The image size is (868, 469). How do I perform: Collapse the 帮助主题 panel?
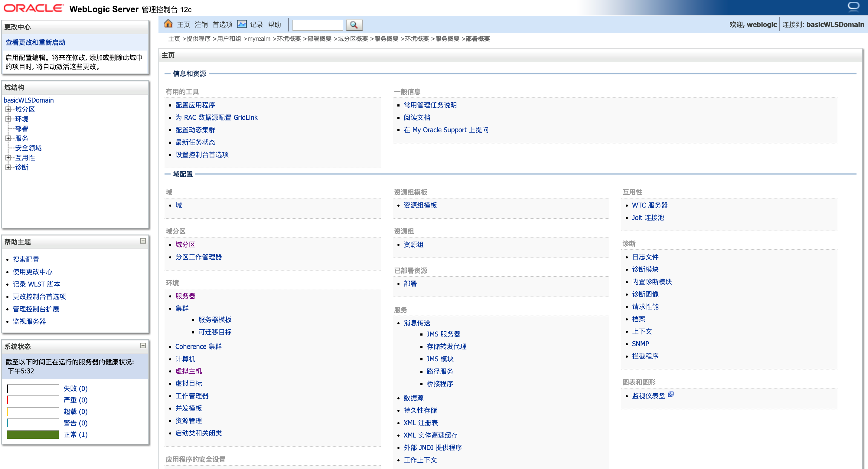coord(143,241)
